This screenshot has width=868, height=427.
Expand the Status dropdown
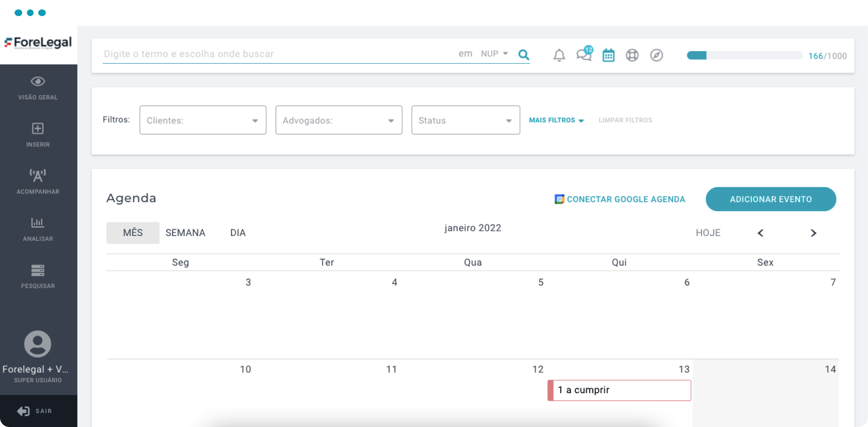[465, 120]
